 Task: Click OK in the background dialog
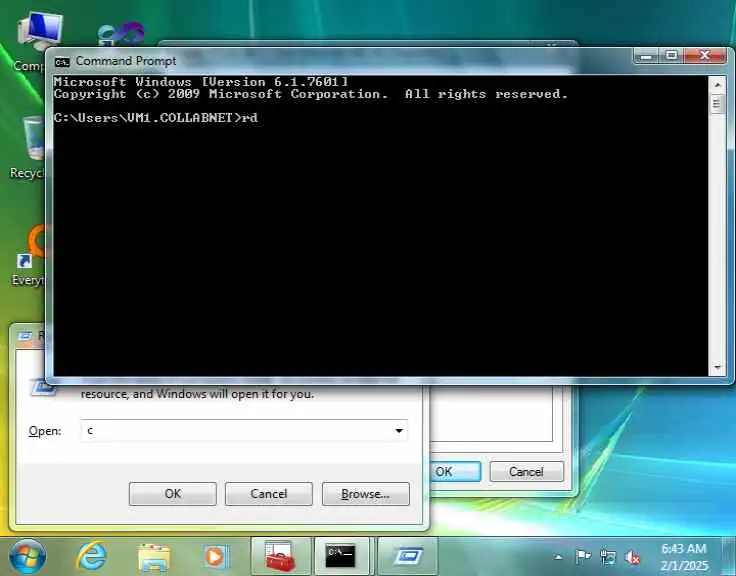(455, 471)
